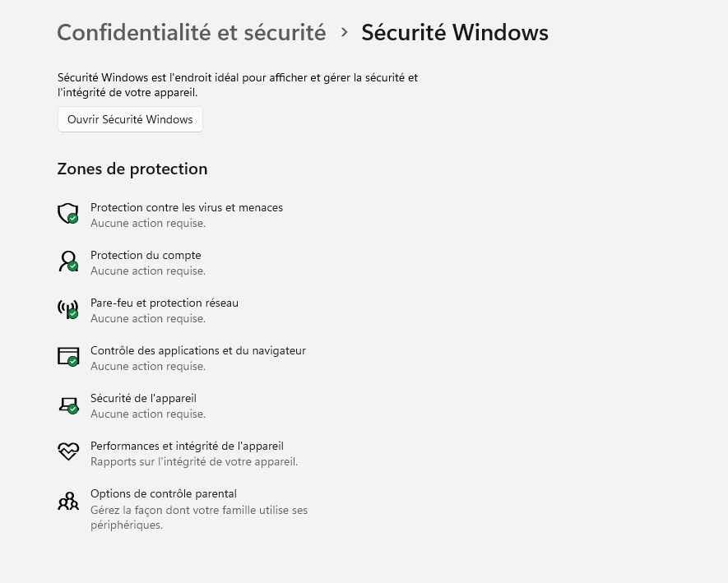Click the device performance heart icon
The image size is (728, 583).
click(68, 451)
